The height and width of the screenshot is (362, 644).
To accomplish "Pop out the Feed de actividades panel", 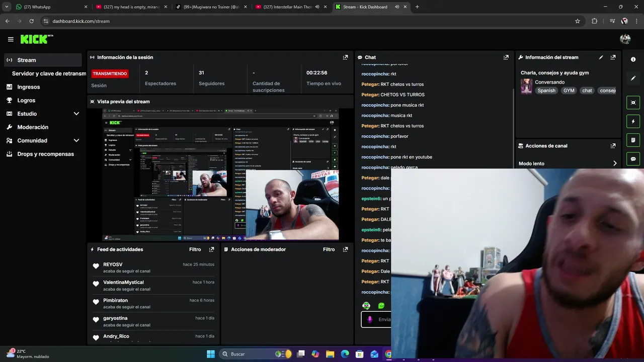I will (211, 249).
